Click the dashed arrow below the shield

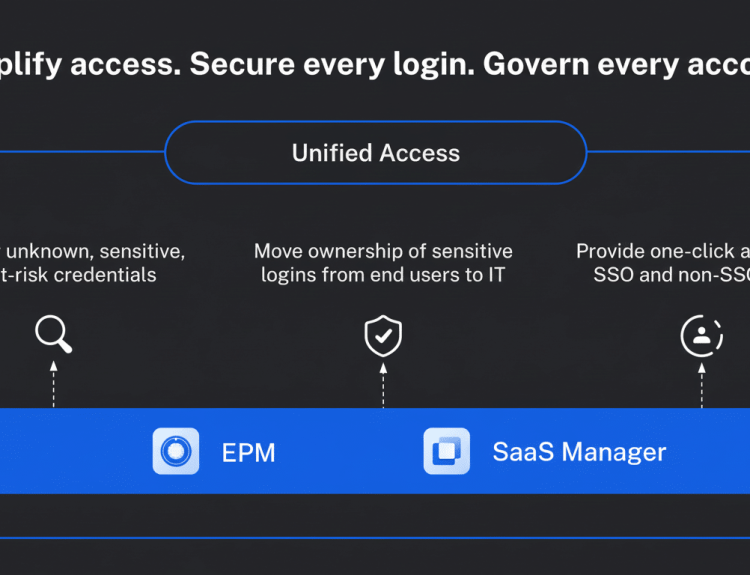[x=383, y=385]
